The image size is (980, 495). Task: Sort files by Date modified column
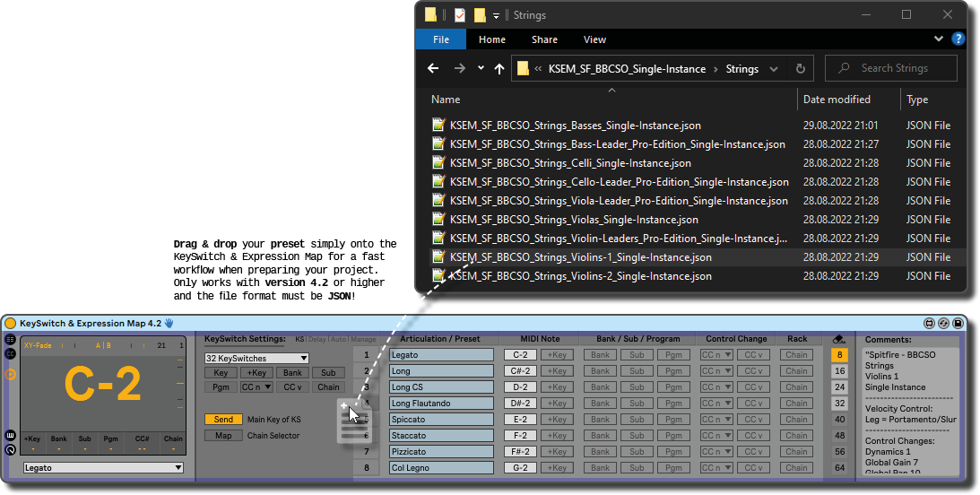(837, 100)
